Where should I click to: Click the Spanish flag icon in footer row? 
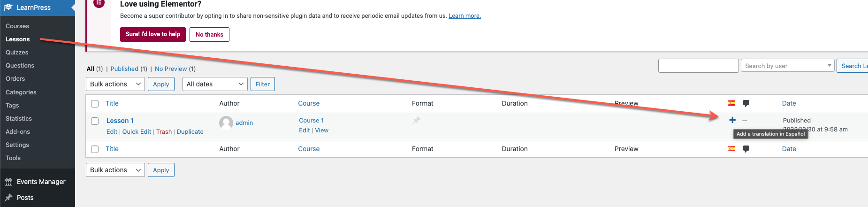tap(731, 149)
